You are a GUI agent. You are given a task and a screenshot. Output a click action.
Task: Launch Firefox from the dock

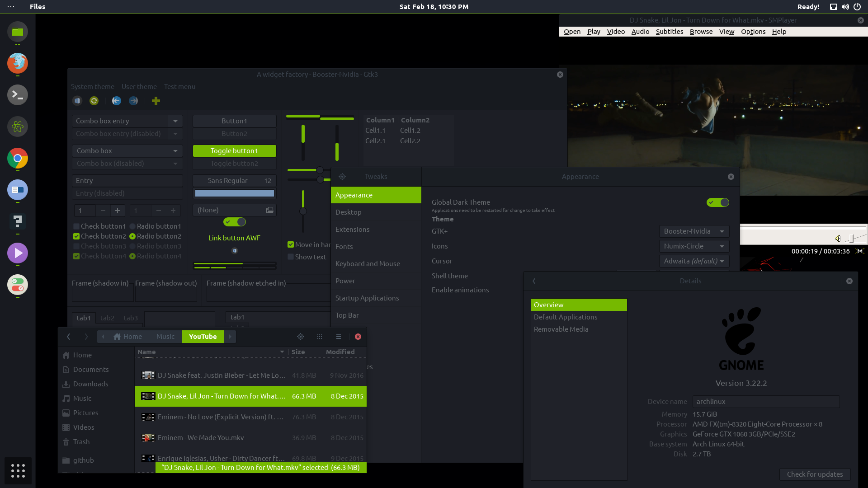point(18,63)
